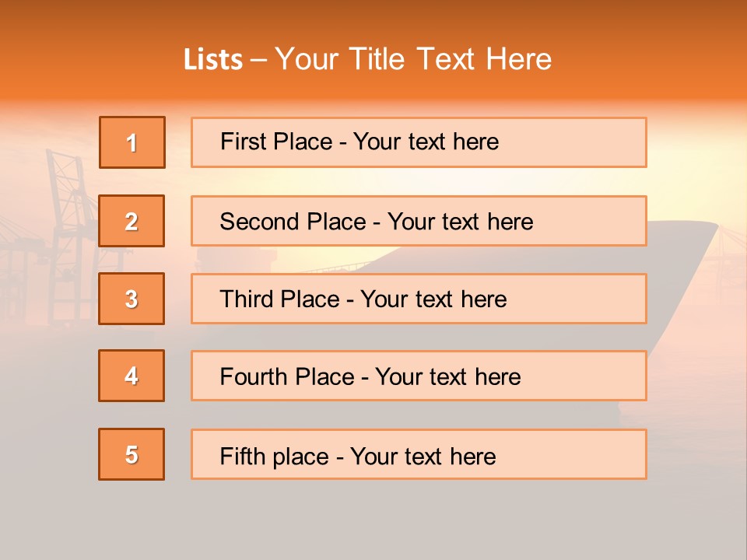
Task: Pick the number 4 square
Action: [x=132, y=376]
